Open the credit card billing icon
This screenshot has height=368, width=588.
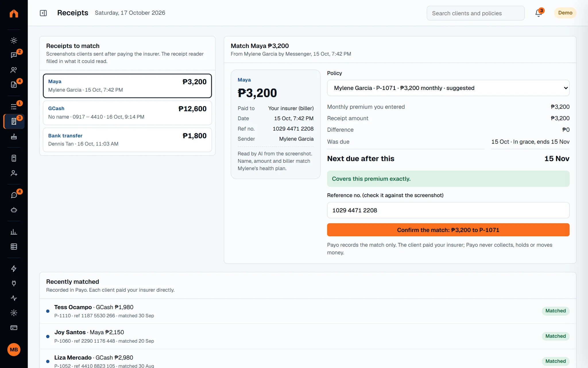coord(14,327)
